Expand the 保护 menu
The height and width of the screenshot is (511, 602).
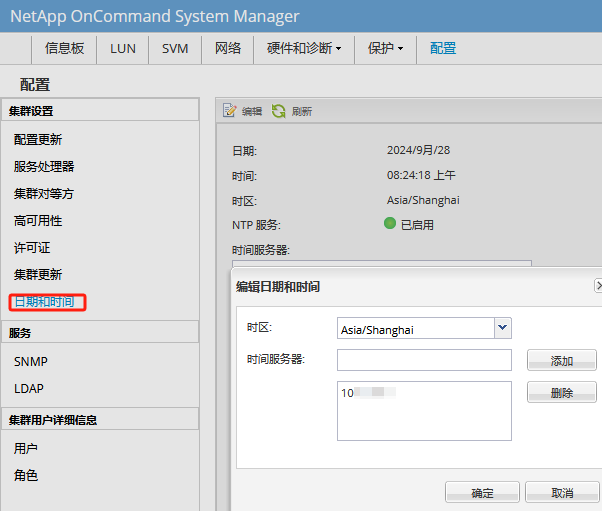385,48
